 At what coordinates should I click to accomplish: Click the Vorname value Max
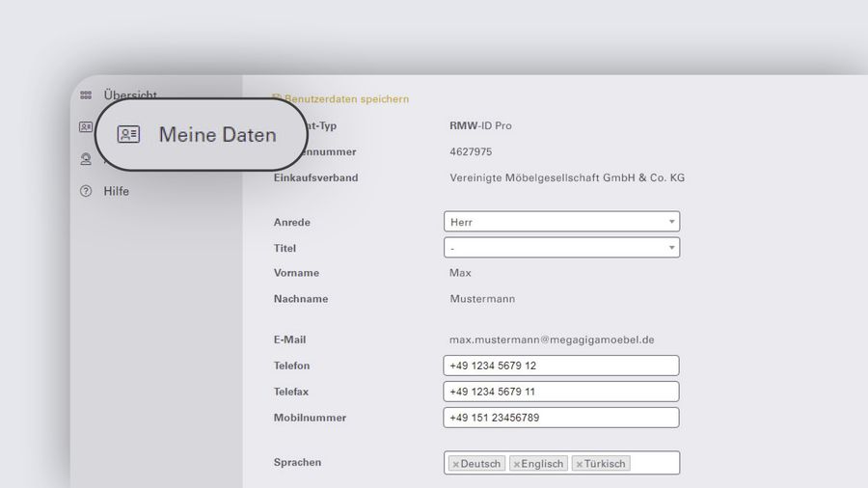(x=460, y=273)
